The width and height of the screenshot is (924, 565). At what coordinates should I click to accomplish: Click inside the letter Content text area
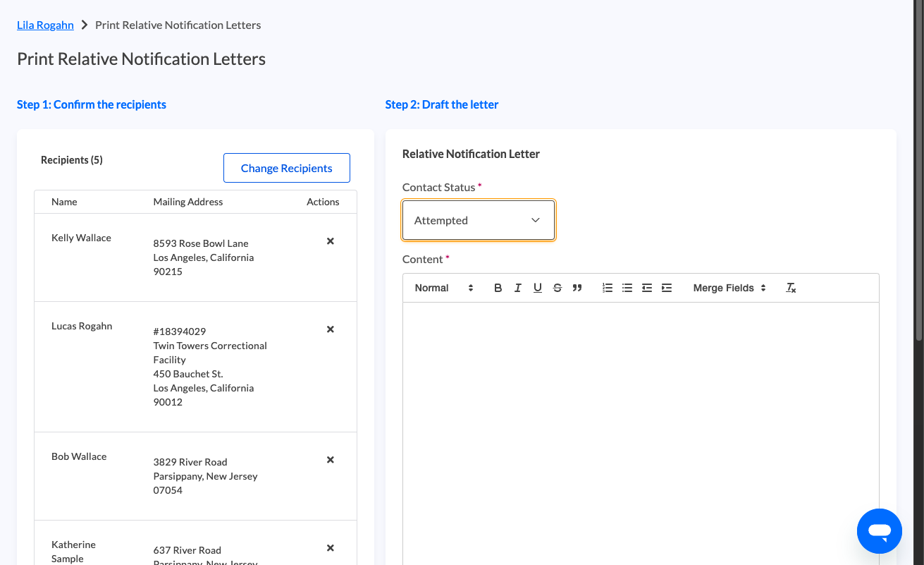point(641,434)
